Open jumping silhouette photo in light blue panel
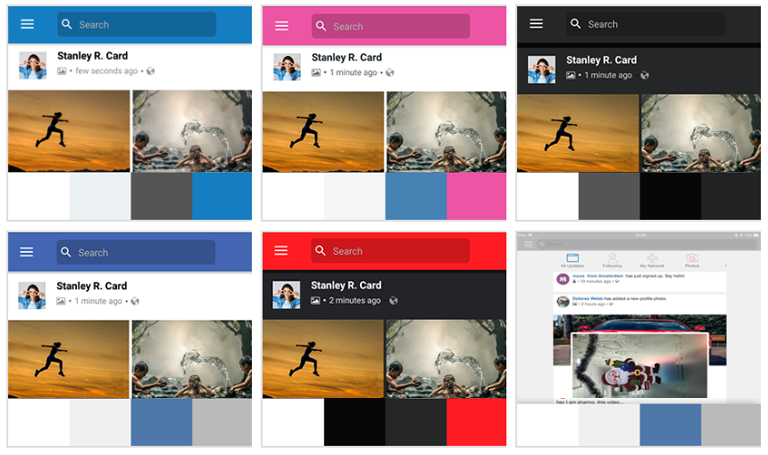Screen dimensions: 768x455 tap(69, 131)
